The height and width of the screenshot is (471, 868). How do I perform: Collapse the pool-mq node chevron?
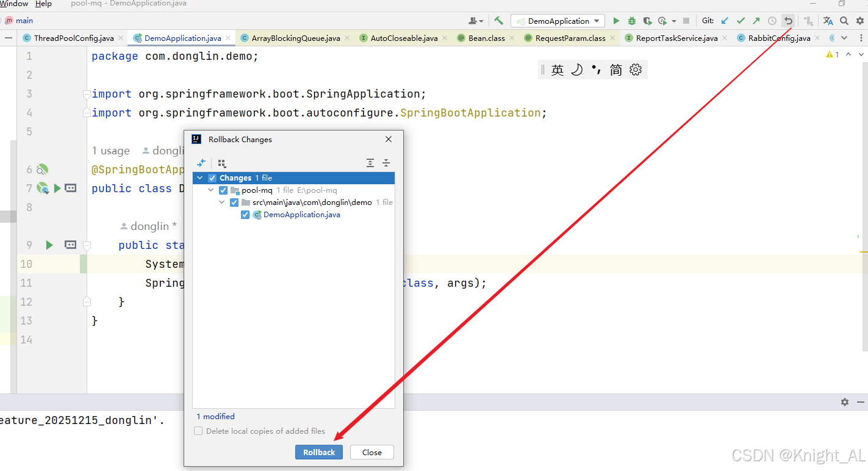pos(211,190)
